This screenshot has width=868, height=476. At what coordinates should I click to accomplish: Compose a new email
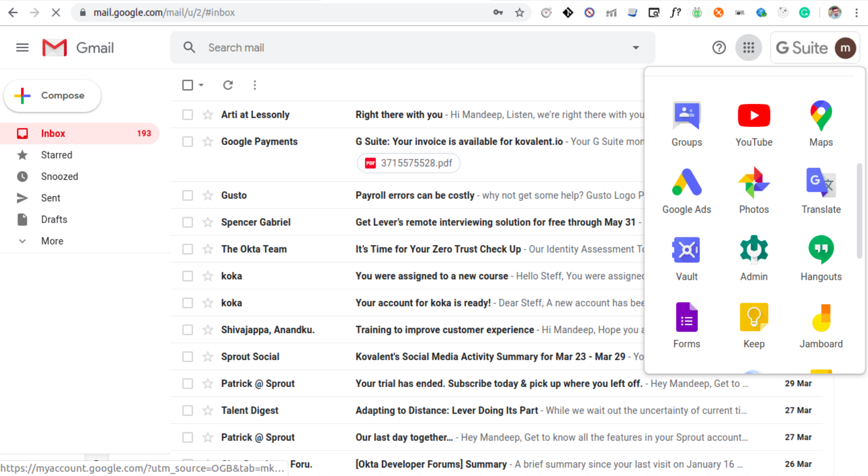point(52,95)
